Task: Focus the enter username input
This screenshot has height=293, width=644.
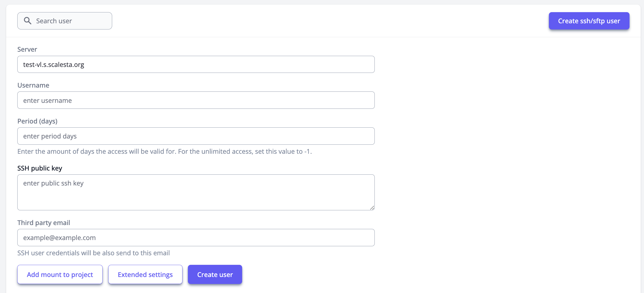Action: pos(196,100)
